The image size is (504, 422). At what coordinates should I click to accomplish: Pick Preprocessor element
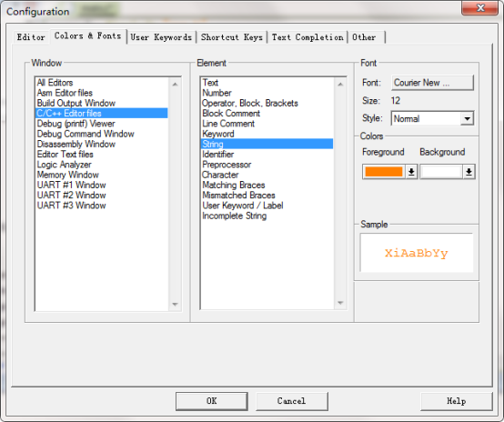[x=267, y=165]
